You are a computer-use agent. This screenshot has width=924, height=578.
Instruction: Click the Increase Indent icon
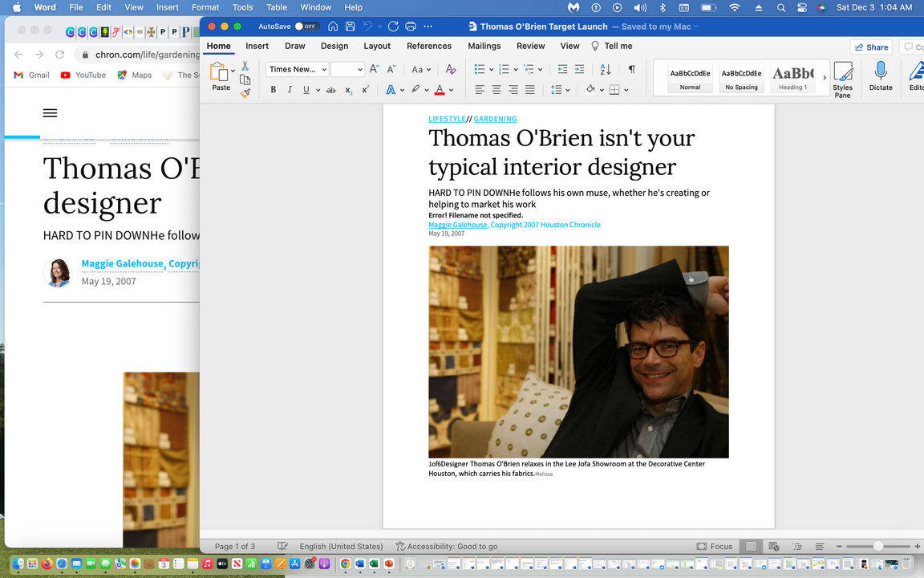click(x=580, y=70)
